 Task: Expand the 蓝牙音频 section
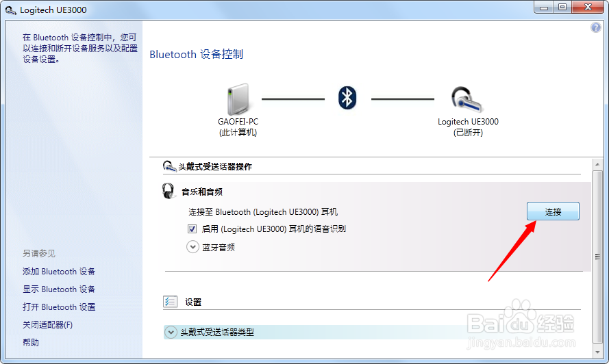192,247
